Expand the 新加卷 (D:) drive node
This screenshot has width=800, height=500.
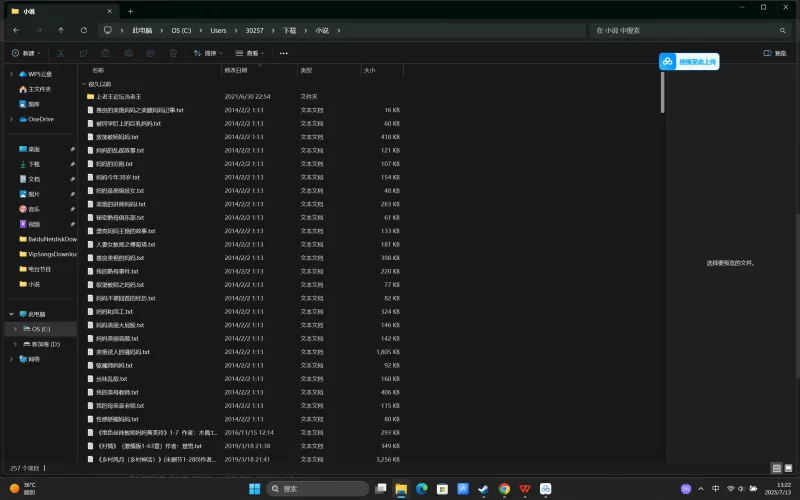[15, 344]
